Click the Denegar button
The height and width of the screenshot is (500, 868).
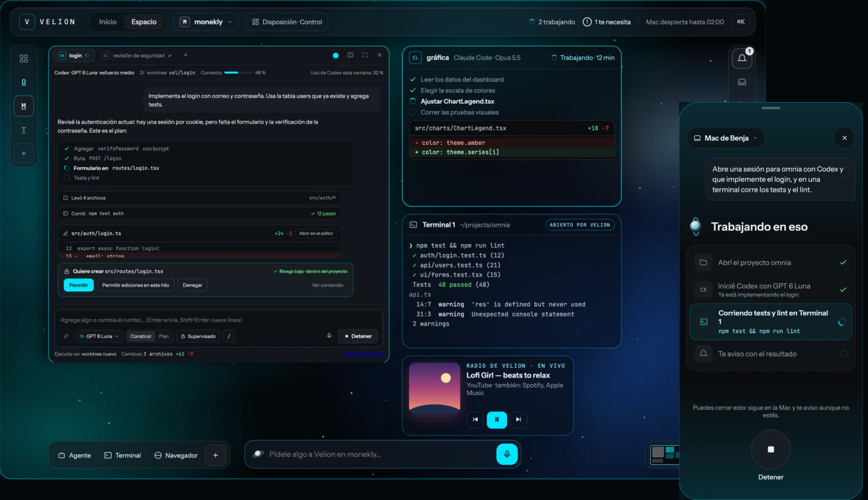click(x=192, y=285)
